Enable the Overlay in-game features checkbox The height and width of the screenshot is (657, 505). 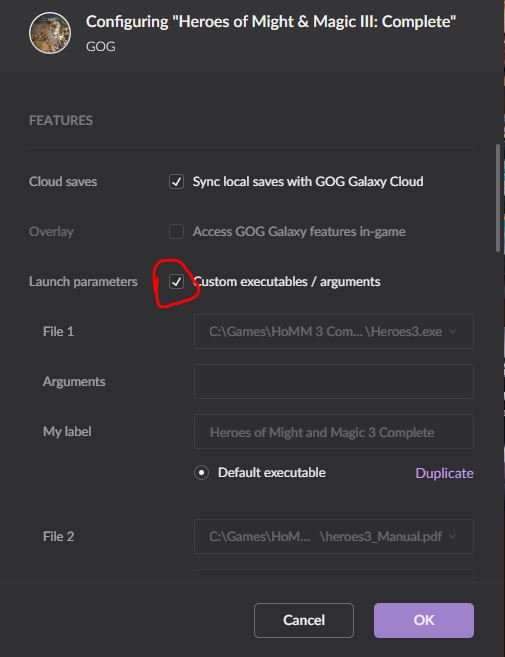coord(176,232)
